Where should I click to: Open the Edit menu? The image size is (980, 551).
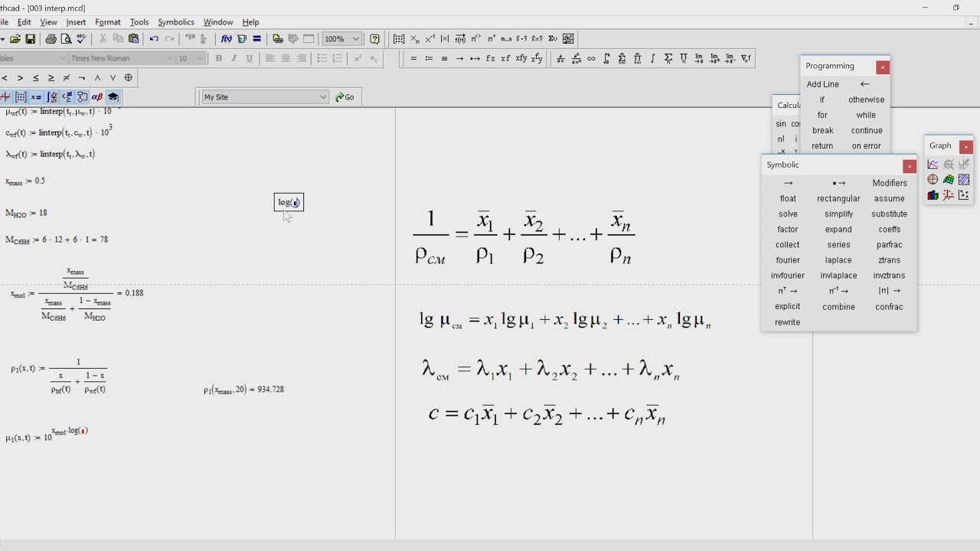pyautogui.click(x=24, y=22)
